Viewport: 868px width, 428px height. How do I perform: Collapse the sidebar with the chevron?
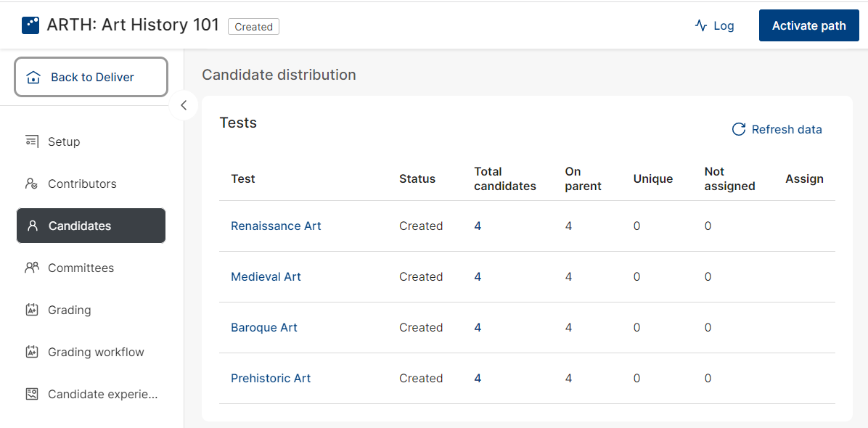184,105
